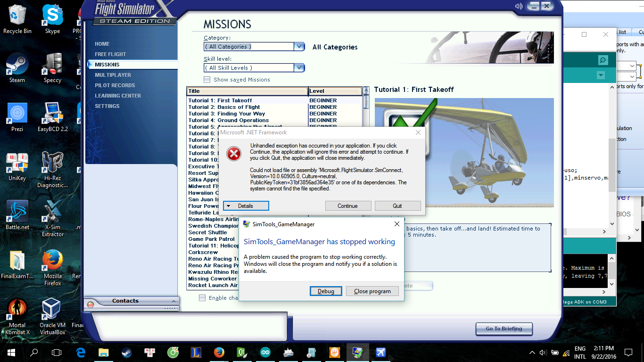Image resolution: width=644 pixels, height=362 pixels.
Task: Open the FinalExamT desktop folder
Action: point(17,264)
